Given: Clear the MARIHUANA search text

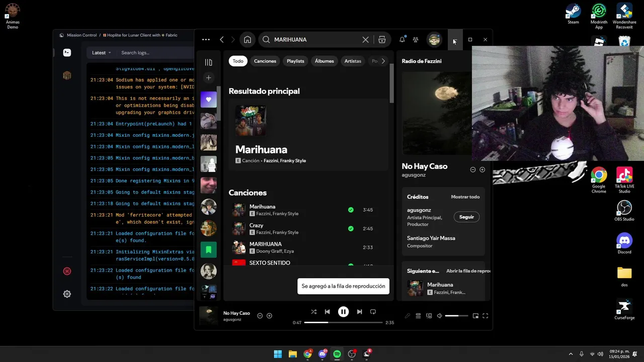Looking at the screenshot, I should pos(366,40).
